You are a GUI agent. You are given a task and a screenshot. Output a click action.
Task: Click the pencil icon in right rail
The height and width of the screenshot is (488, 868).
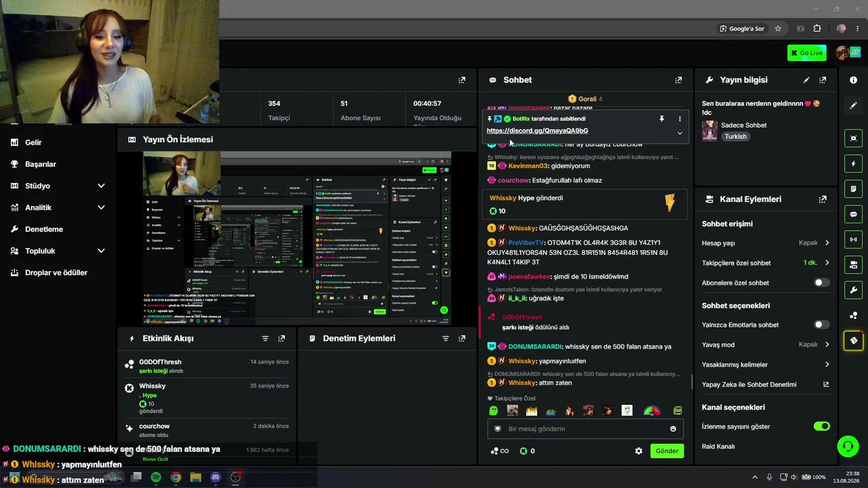click(x=853, y=105)
